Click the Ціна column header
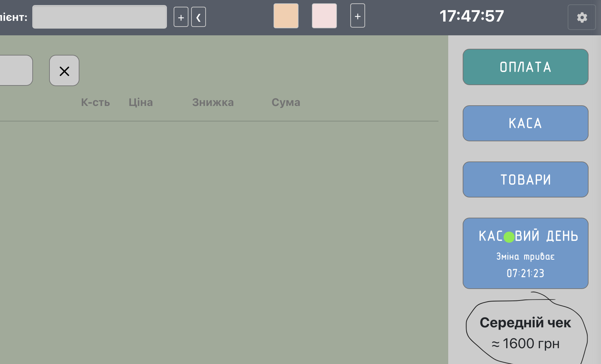601x364 pixels. (x=141, y=102)
